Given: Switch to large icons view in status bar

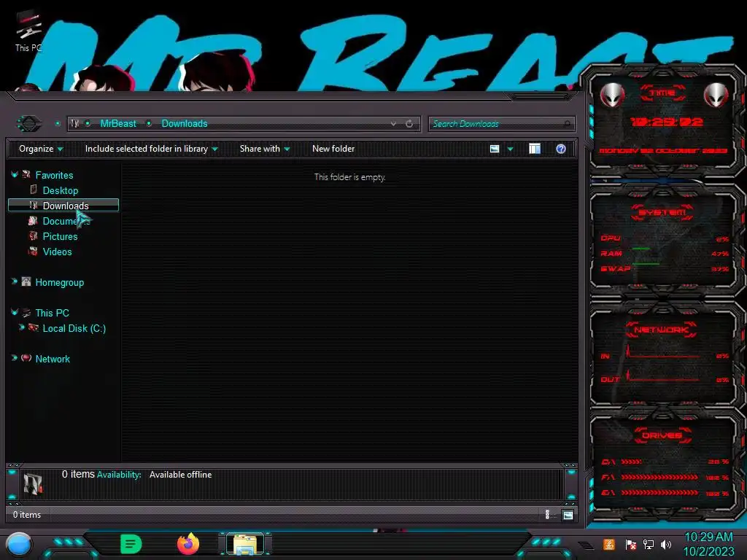Looking at the screenshot, I should pos(568,515).
